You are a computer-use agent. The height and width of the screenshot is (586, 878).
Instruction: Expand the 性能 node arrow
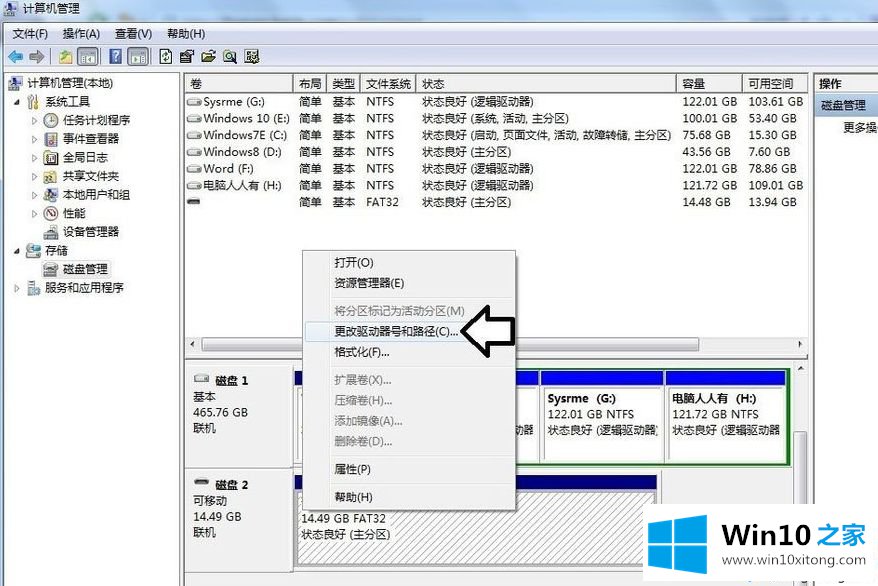pos(34,213)
